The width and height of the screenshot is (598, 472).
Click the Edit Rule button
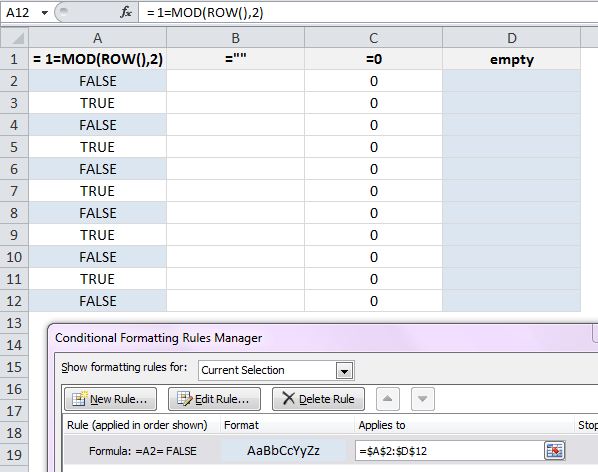coord(214,399)
